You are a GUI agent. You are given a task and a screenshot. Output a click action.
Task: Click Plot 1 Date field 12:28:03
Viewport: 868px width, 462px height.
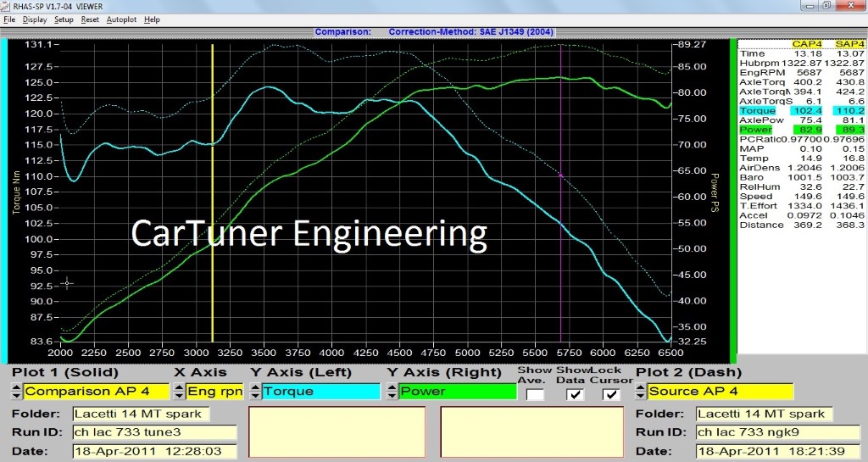tap(154, 452)
